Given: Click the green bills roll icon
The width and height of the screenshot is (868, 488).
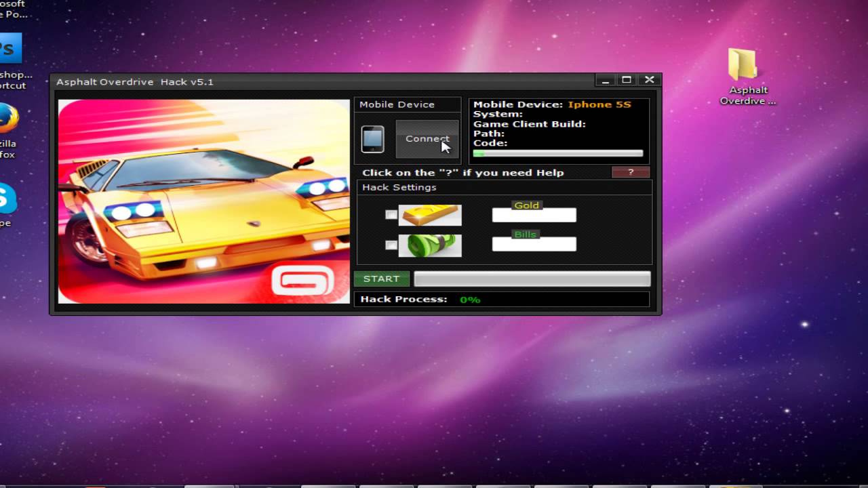Looking at the screenshot, I should click(430, 245).
